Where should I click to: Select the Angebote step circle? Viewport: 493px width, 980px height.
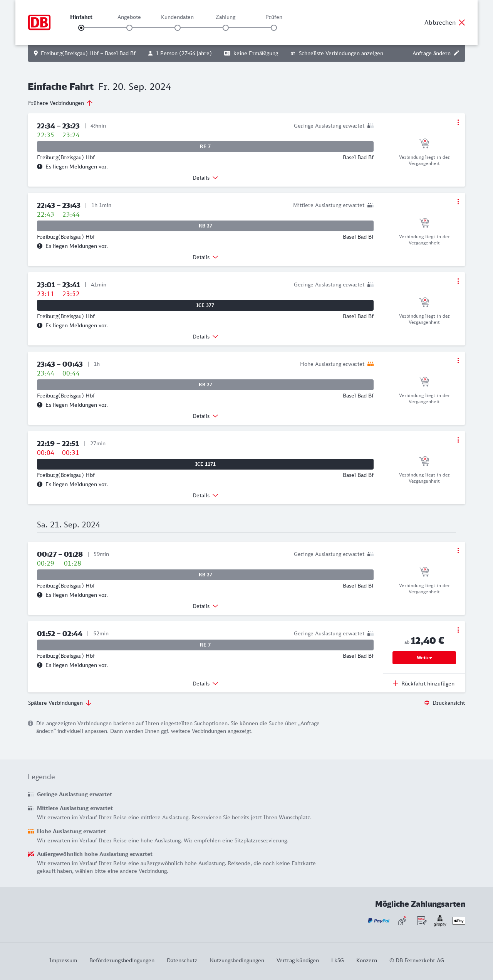click(x=129, y=28)
